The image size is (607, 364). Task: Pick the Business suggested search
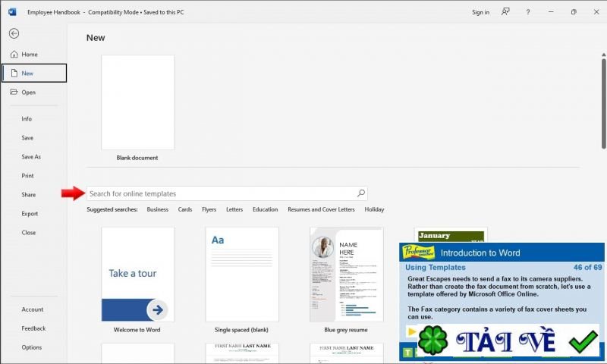tap(158, 209)
